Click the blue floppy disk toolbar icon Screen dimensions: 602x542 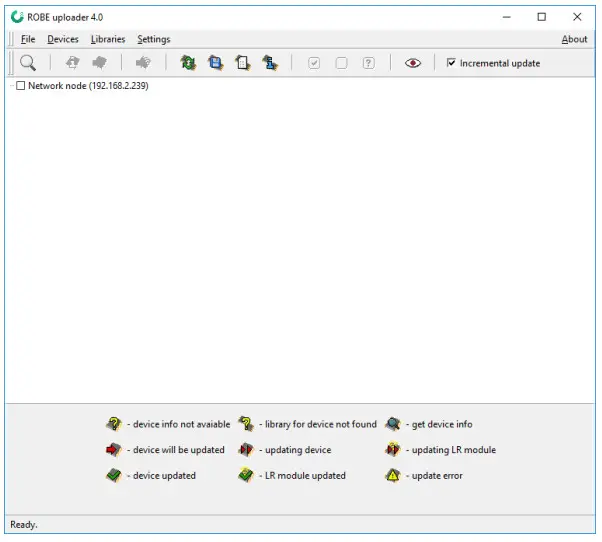click(215, 63)
